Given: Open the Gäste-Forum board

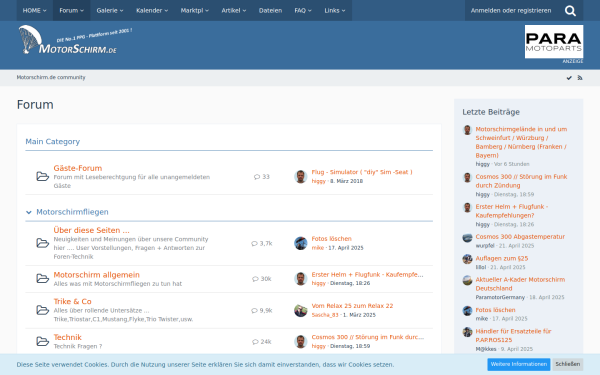Looking at the screenshot, I should pyautogui.click(x=78, y=168).
